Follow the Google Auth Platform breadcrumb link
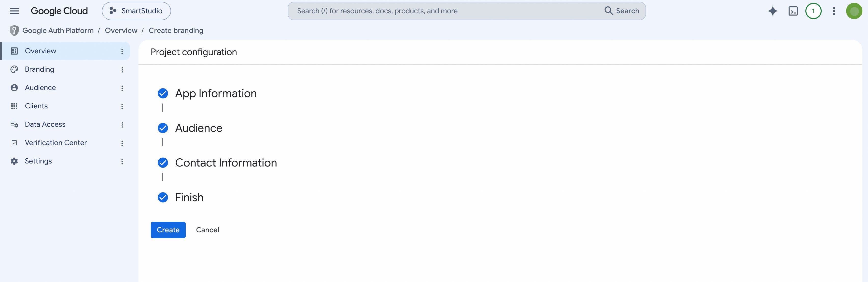Screen dimensions: 868x282 point(58,30)
